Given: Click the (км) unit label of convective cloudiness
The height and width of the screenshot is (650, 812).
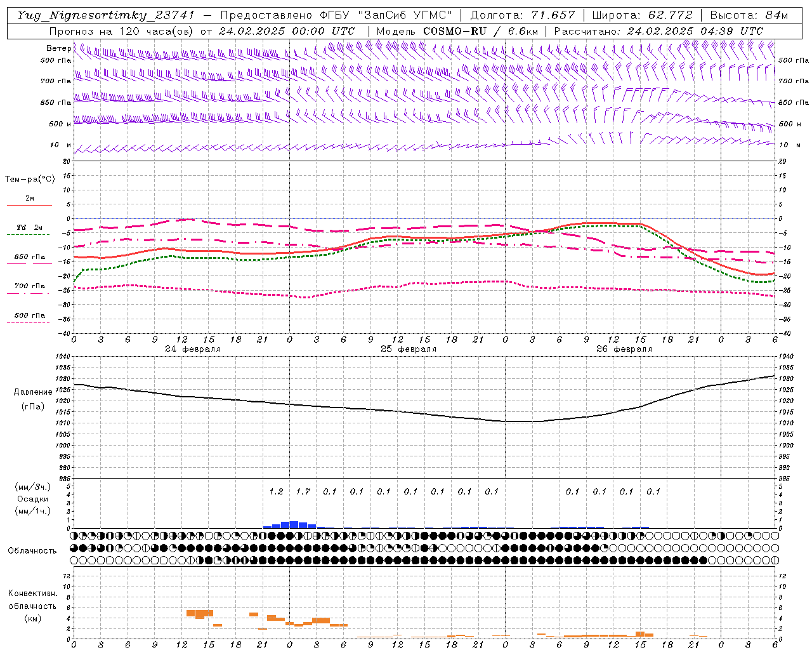Looking at the screenshot, I should pos(32,618).
